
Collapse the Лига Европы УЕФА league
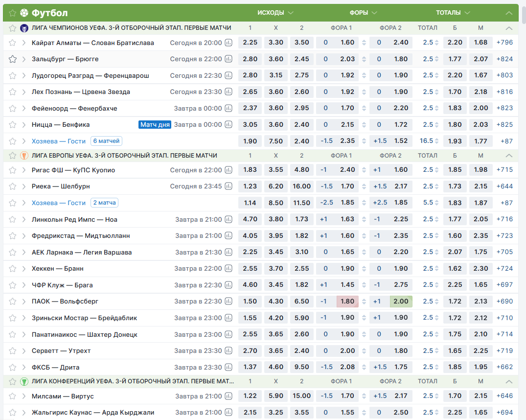point(509,156)
